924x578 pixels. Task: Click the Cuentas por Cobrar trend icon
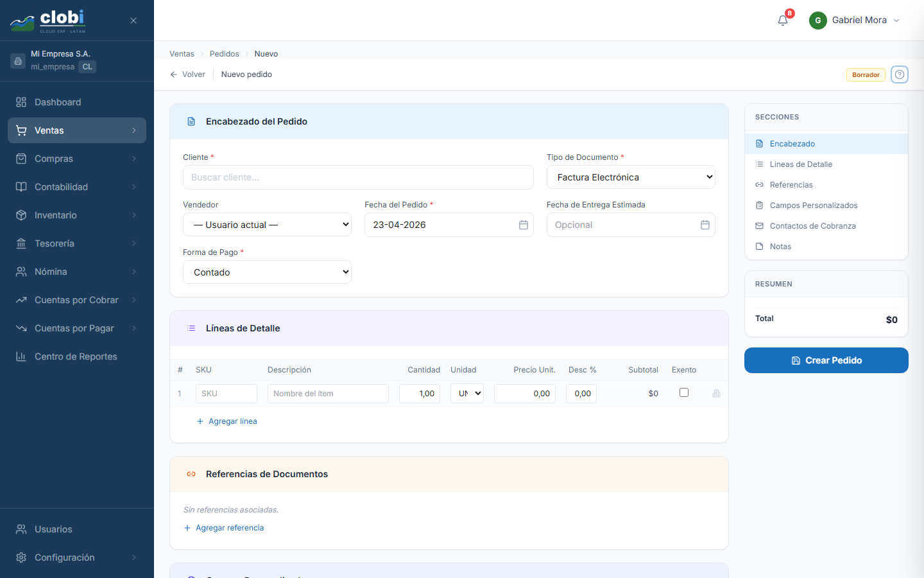21,300
